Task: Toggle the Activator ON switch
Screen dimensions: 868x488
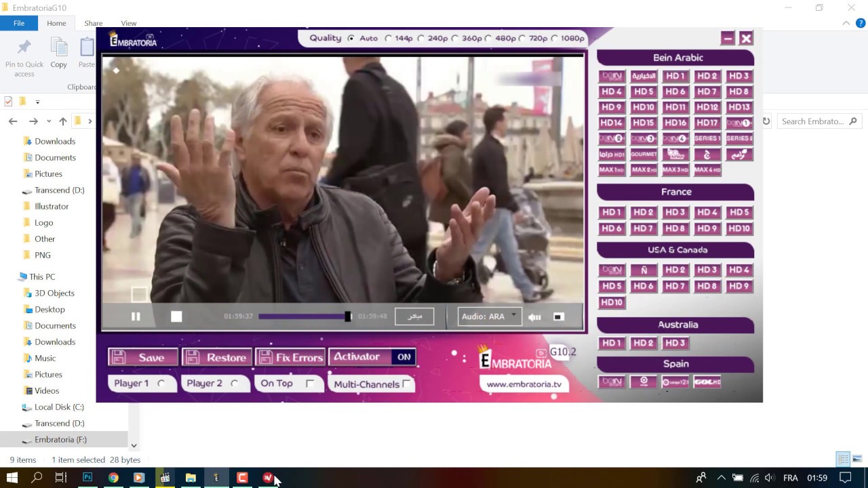Action: (x=372, y=357)
